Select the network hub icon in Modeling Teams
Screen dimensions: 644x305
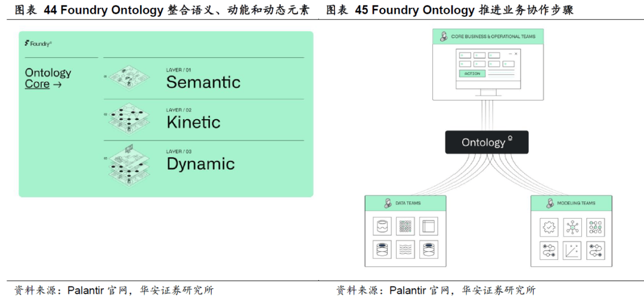tap(572, 227)
